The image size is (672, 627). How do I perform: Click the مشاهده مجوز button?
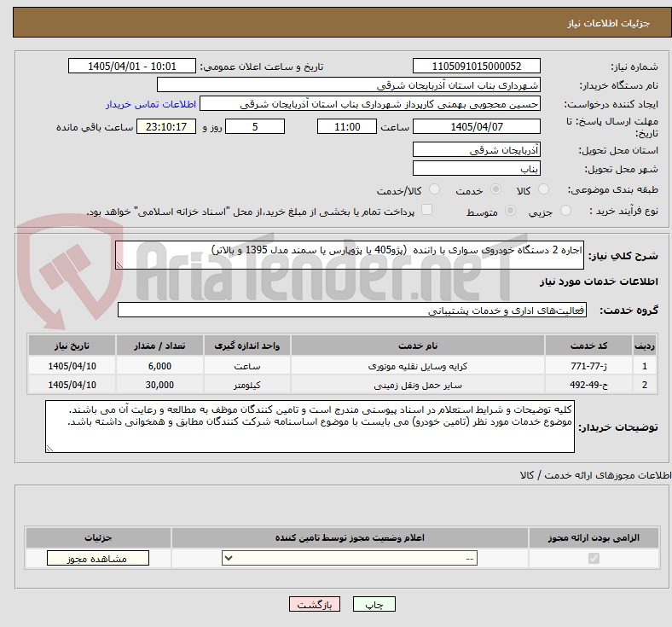(x=98, y=559)
